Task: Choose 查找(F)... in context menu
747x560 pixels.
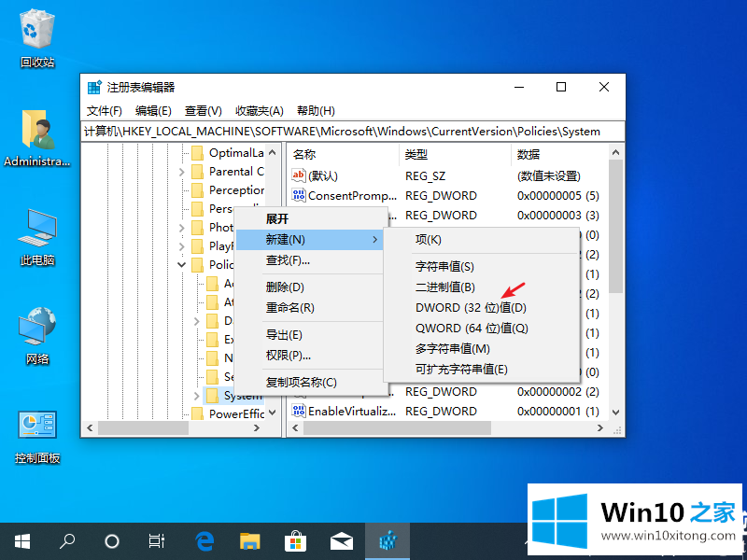Action: (x=310, y=260)
